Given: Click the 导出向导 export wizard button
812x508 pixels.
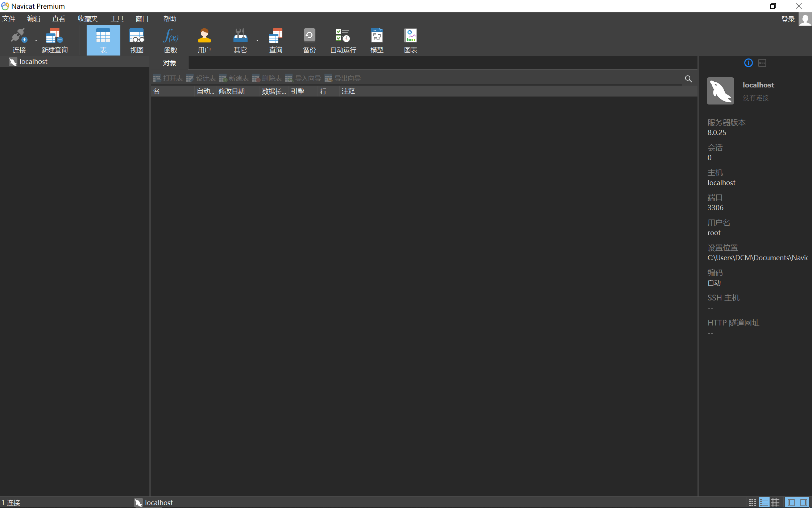Looking at the screenshot, I should [343, 78].
